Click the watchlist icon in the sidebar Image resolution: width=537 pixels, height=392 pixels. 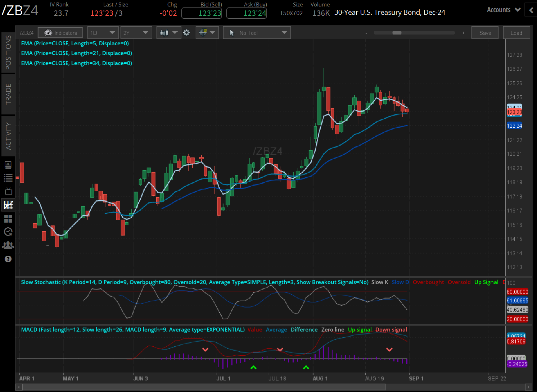[x=8, y=177]
